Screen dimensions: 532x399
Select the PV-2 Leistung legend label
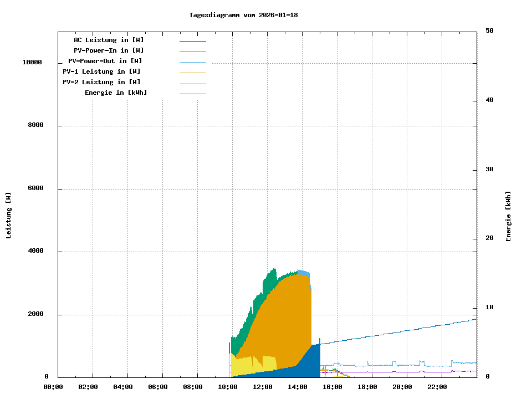[101, 82]
